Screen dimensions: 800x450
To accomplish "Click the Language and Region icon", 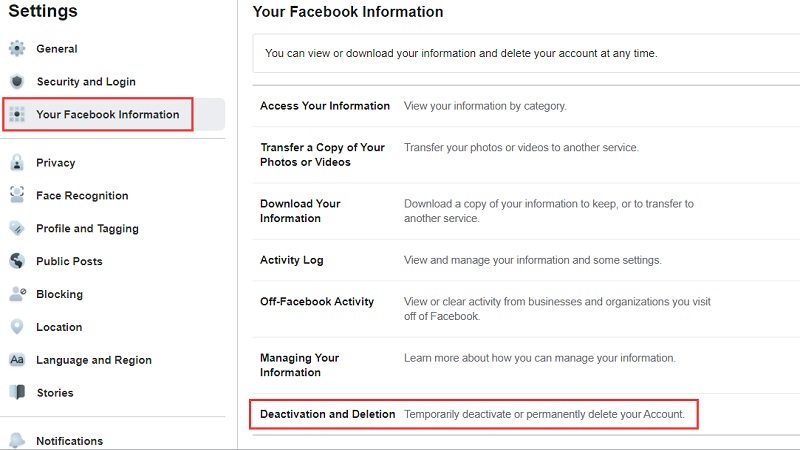I will 17,360.
